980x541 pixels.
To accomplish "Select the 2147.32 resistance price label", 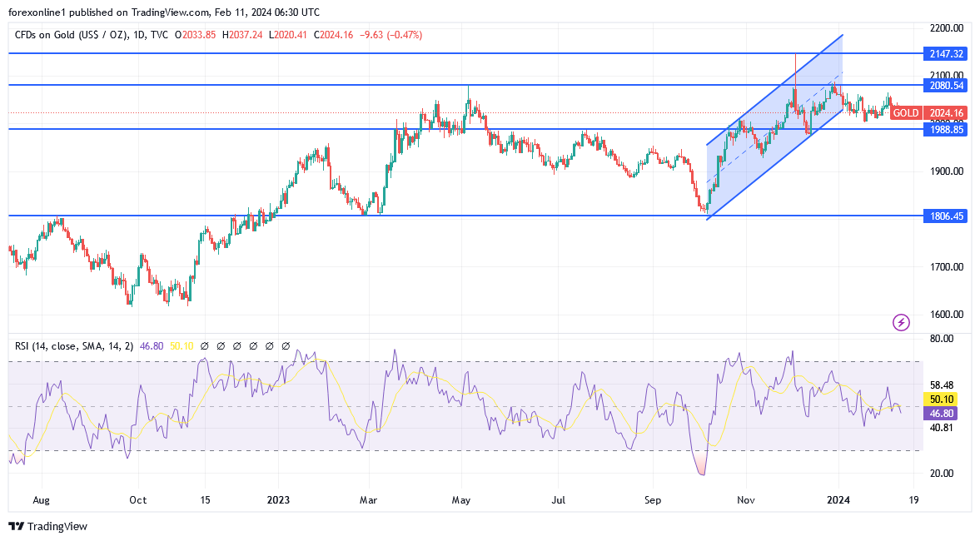I will pyautogui.click(x=946, y=53).
